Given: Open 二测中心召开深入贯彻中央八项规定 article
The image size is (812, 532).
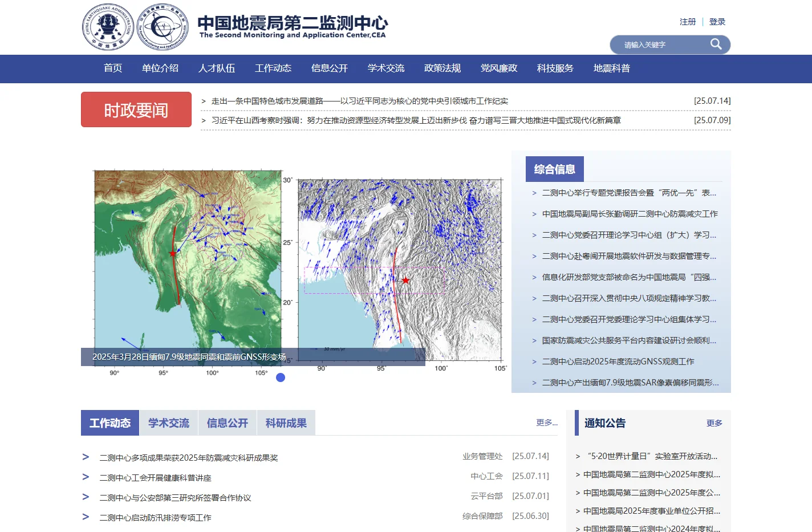Looking at the screenshot, I should coord(629,298).
